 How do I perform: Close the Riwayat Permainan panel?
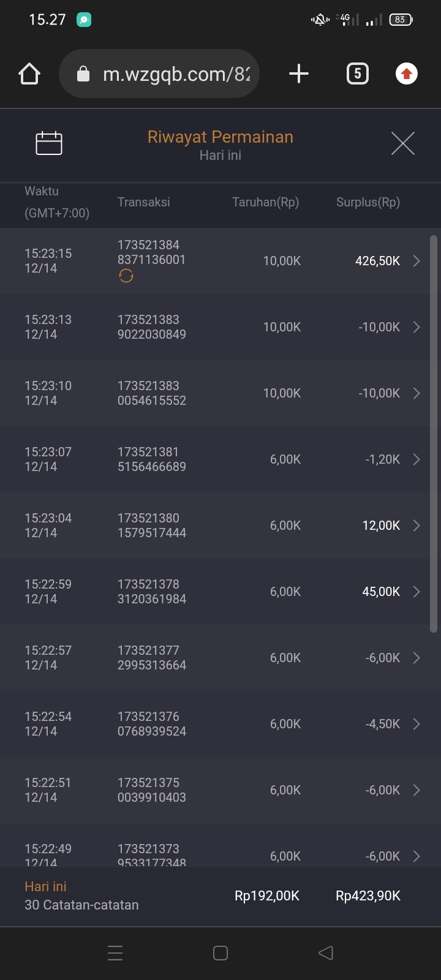point(402,143)
